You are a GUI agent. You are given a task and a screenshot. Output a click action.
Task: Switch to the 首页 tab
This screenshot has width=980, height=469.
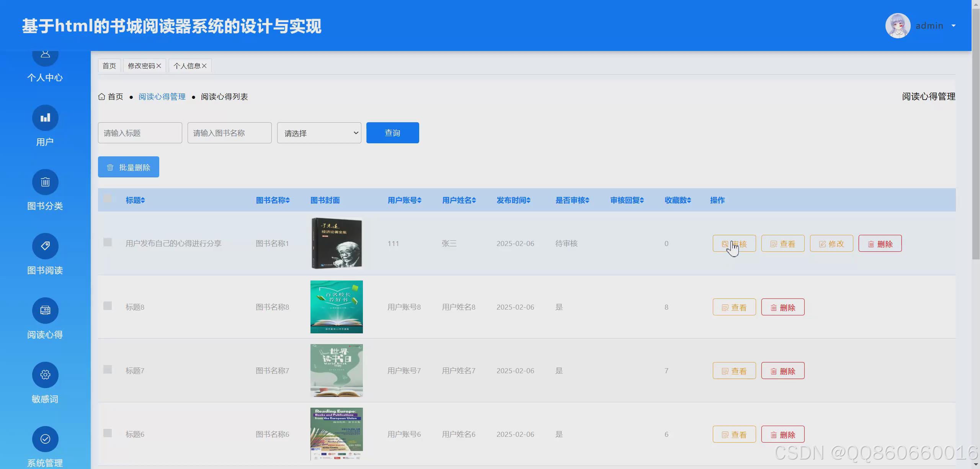pos(109,66)
